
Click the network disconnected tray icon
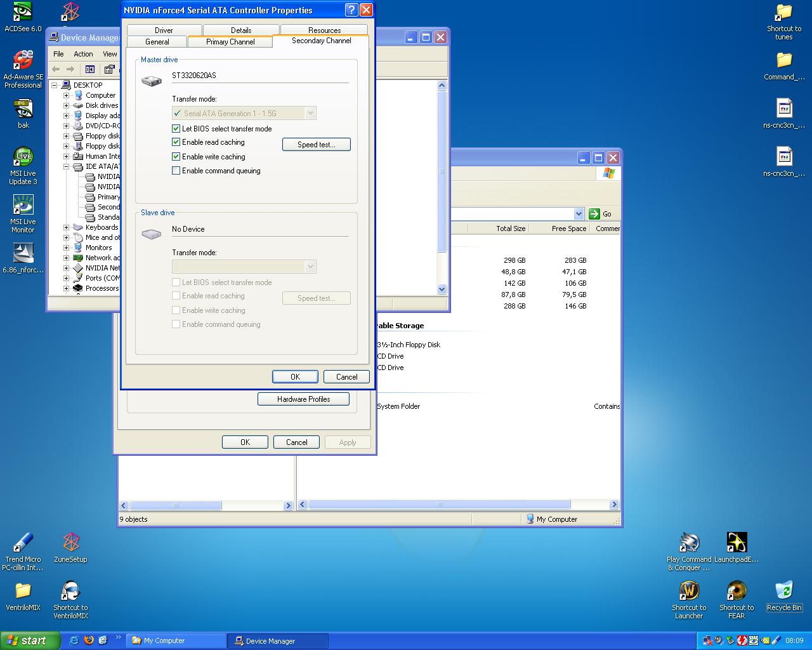click(x=707, y=640)
